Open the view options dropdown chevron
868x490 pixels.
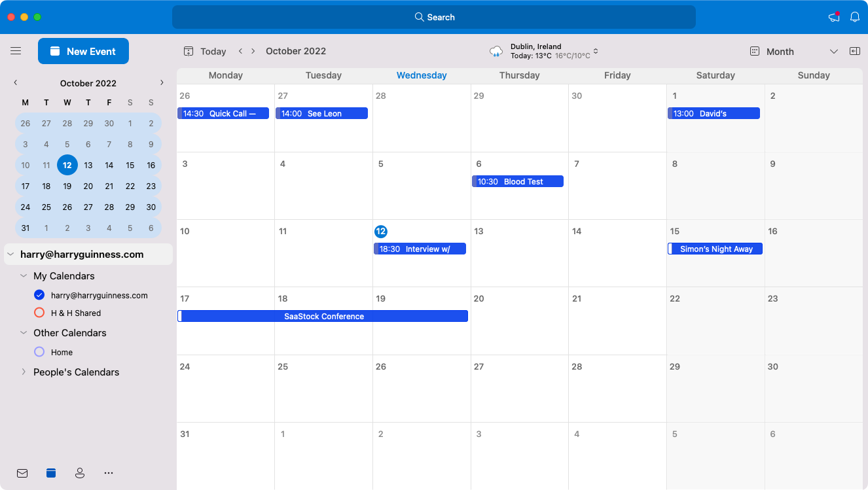point(834,51)
